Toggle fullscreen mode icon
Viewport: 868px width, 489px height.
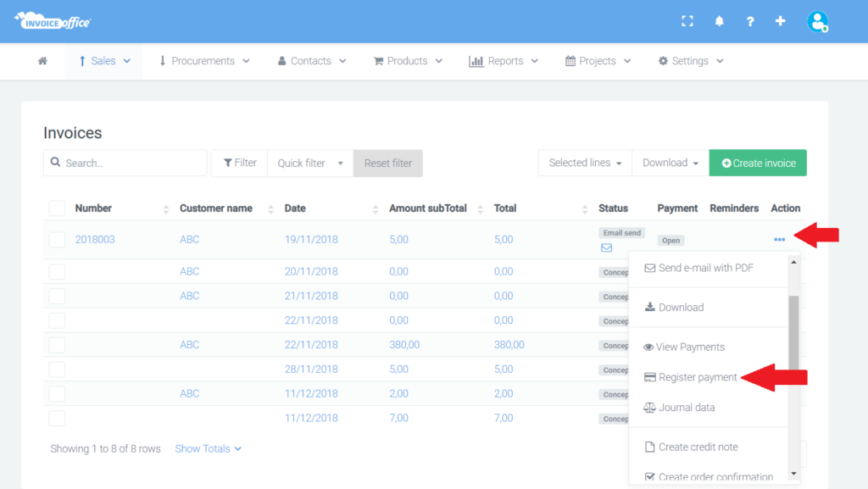point(687,21)
